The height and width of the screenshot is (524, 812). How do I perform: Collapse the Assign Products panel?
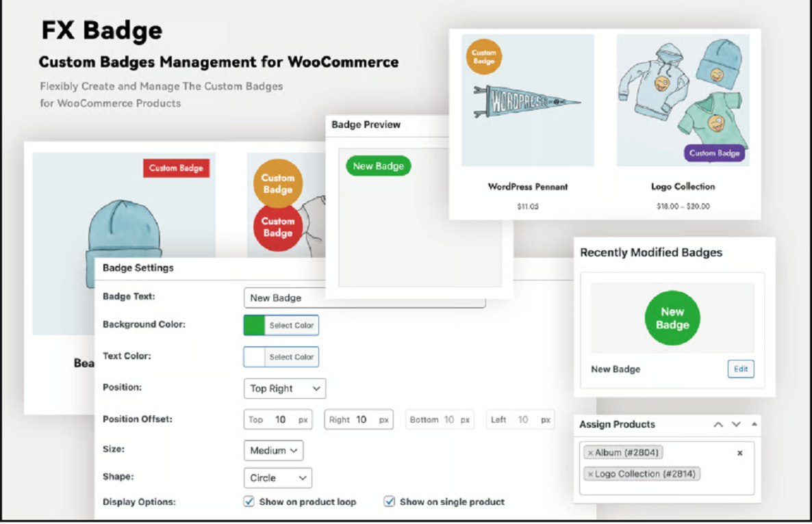point(755,425)
